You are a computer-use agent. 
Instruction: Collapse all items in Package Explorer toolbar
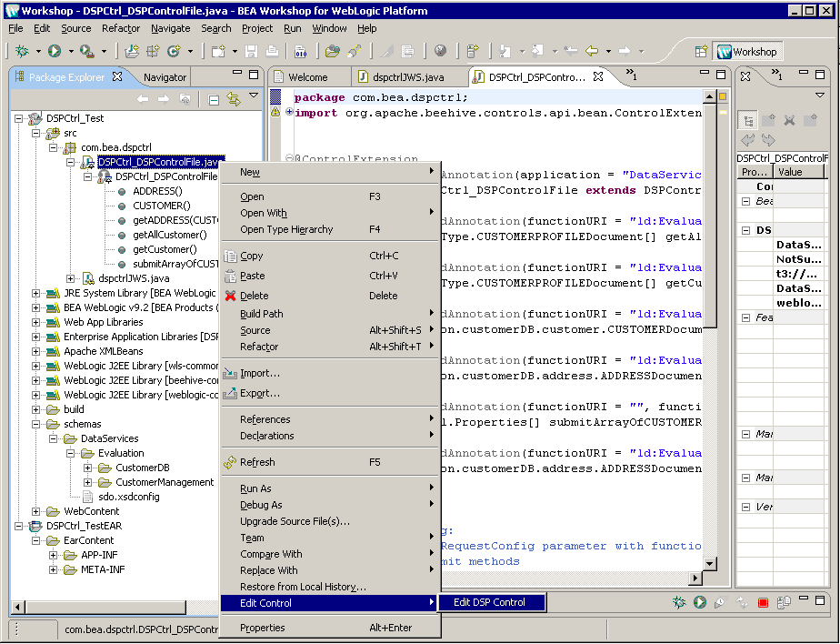point(214,99)
